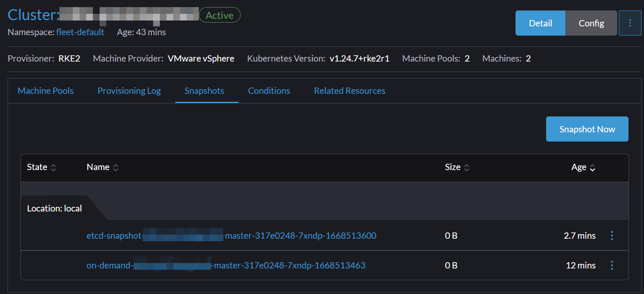Sort snapshots by Size column
Screen dimensions: 644x294
pos(468,167)
